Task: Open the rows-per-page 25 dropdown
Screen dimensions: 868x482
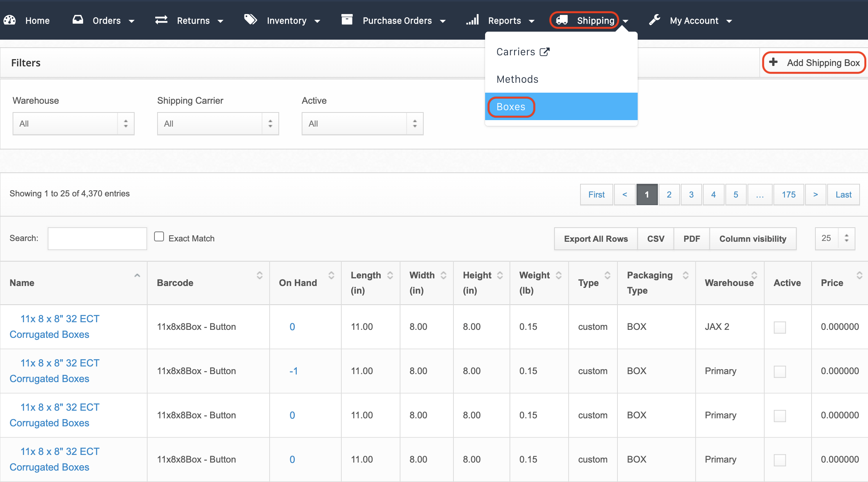Action: [x=834, y=238]
